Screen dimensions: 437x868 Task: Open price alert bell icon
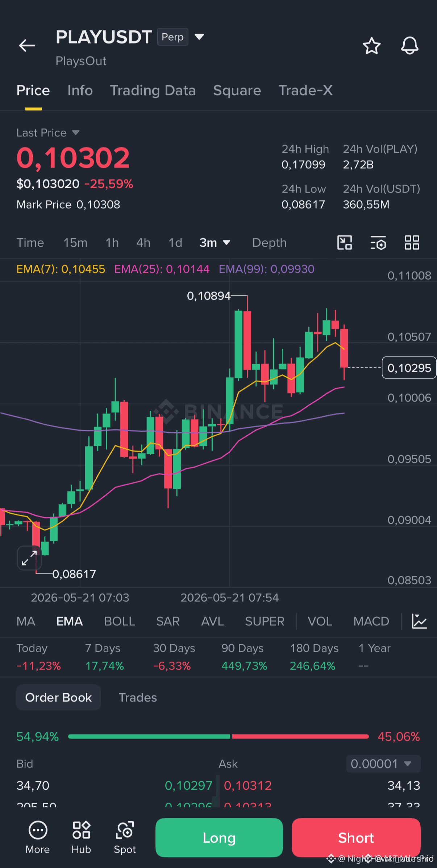pos(410,46)
